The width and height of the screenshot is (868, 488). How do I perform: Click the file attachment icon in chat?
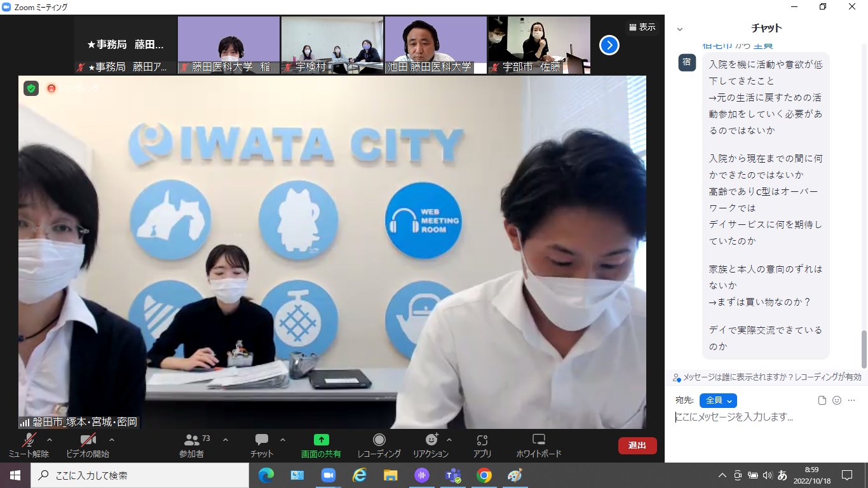822,400
